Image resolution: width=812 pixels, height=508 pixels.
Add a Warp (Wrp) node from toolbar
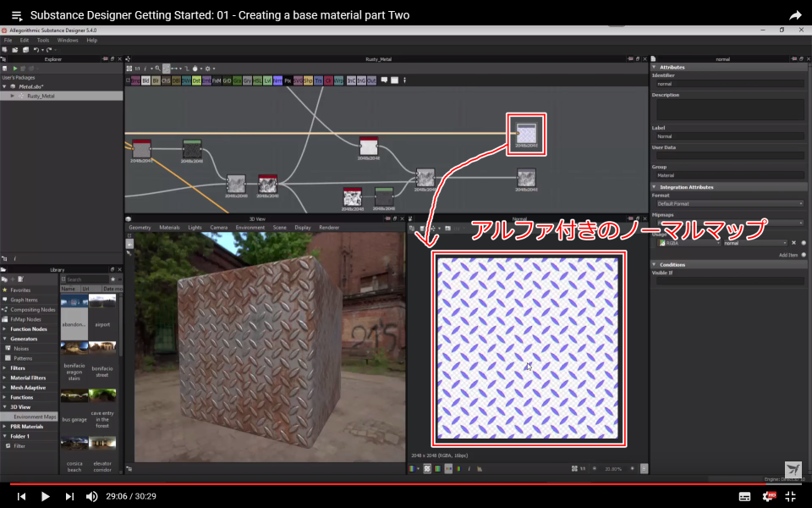pos(338,81)
